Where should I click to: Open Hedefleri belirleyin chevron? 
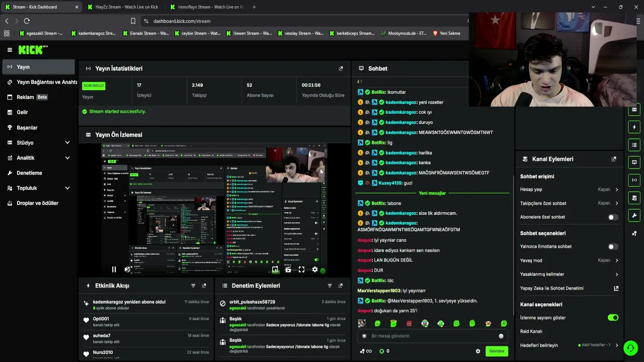click(x=616, y=345)
